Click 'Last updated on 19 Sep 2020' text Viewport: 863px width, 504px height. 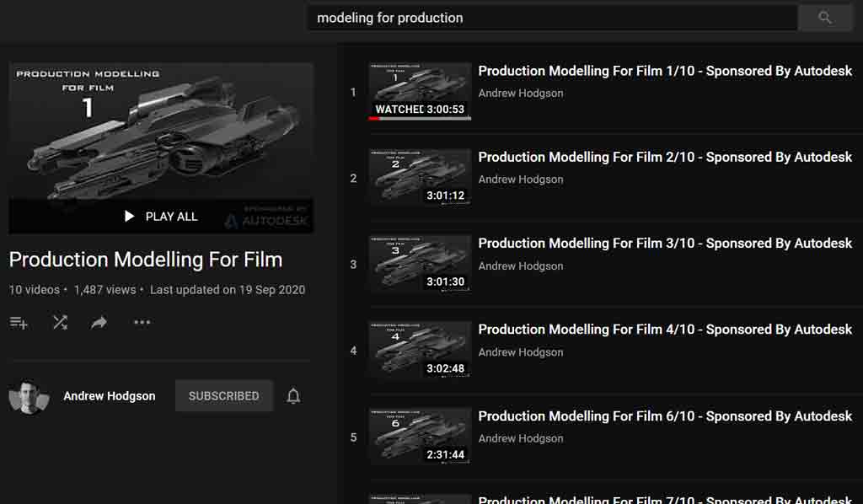click(x=228, y=290)
